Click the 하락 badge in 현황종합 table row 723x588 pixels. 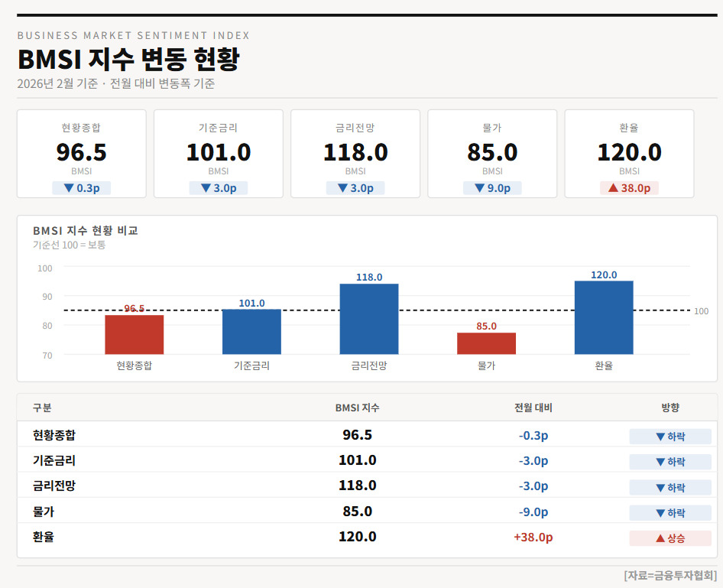tap(670, 437)
